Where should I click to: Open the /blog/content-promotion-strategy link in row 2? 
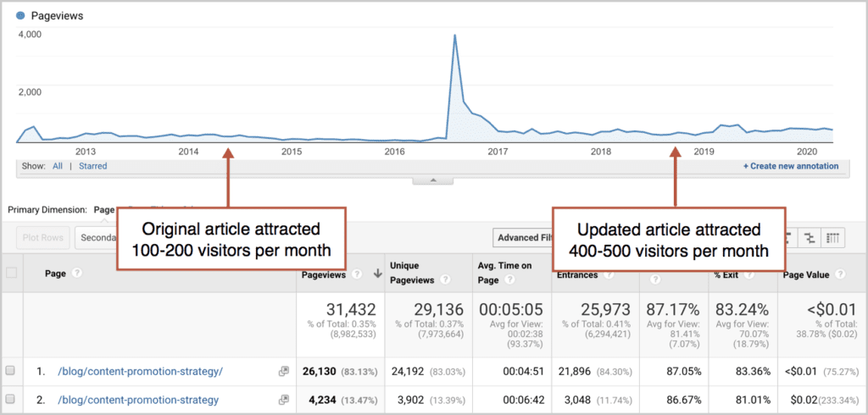click(x=138, y=400)
